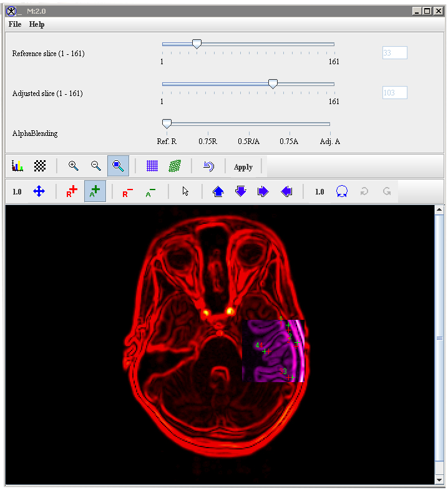Click the blue rotate circle icon
The width and height of the screenshot is (448, 490).
coord(341,191)
